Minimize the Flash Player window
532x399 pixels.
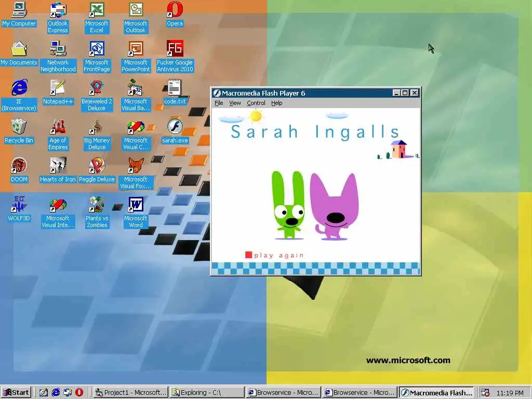[396, 92]
